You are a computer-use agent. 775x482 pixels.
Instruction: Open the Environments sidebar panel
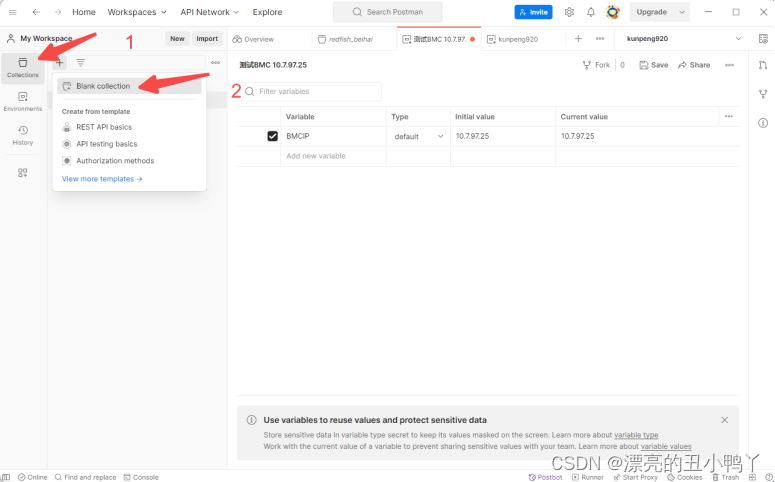pos(23,101)
